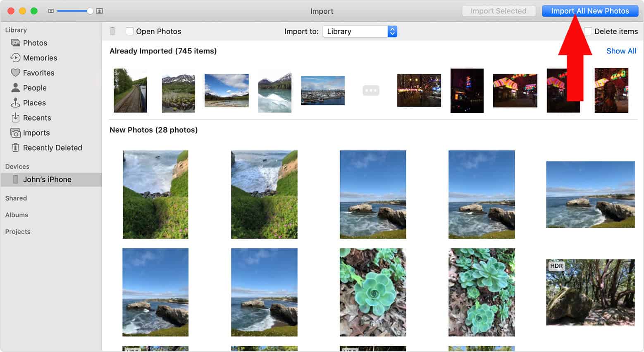This screenshot has height=352, width=644.
Task: Click the large thumbnail size icon
Action: click(99, 11)
